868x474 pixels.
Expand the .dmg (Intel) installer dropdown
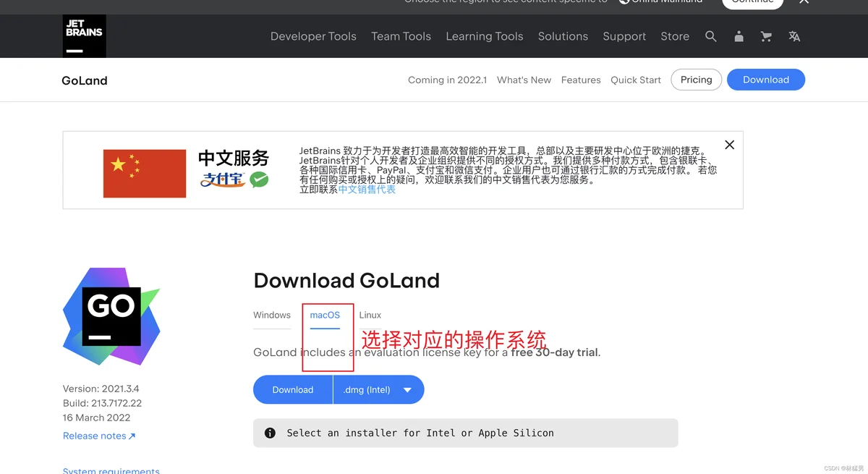[x=378, y=389]
